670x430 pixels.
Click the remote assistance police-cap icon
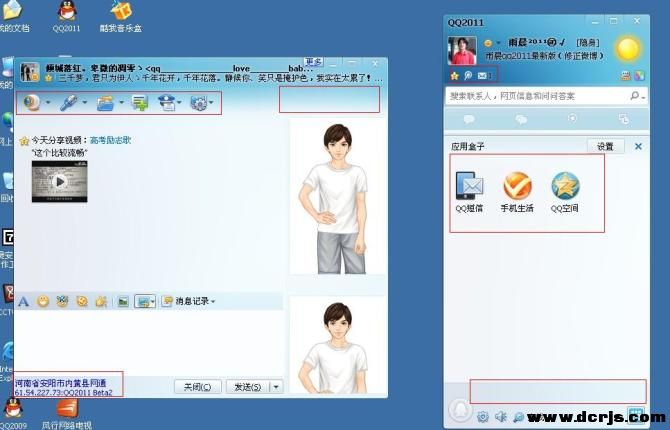(x=167, y=103)
